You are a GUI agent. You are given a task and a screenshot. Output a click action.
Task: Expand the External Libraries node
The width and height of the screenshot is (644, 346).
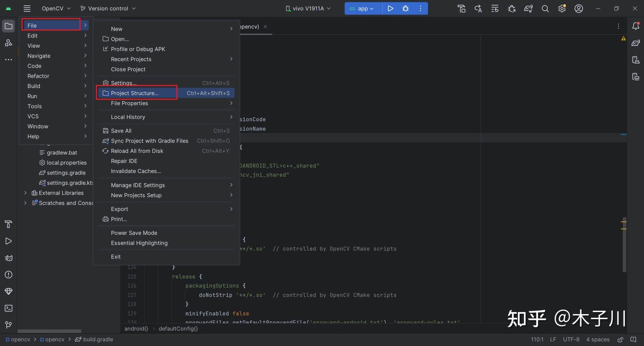click(x=25, y=192)
